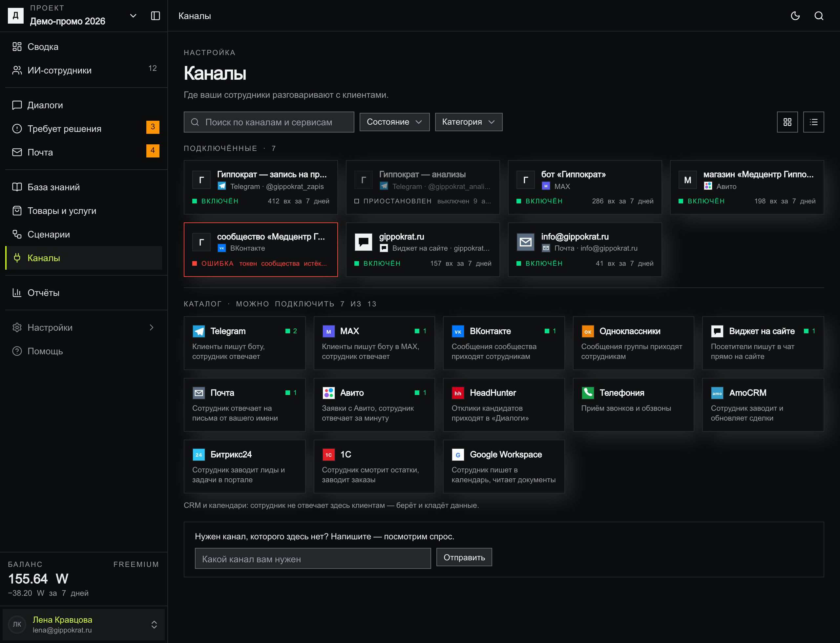The height and width of the screenshot is (643, 840).
Task: Click the База знаний book icon
Action: 17,187
